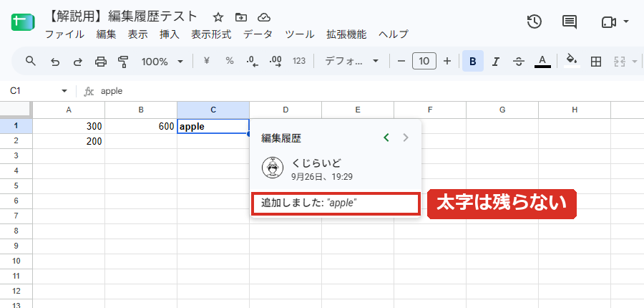Select cell B1 containing 600
Screen dimensions: 644x308
141,126
